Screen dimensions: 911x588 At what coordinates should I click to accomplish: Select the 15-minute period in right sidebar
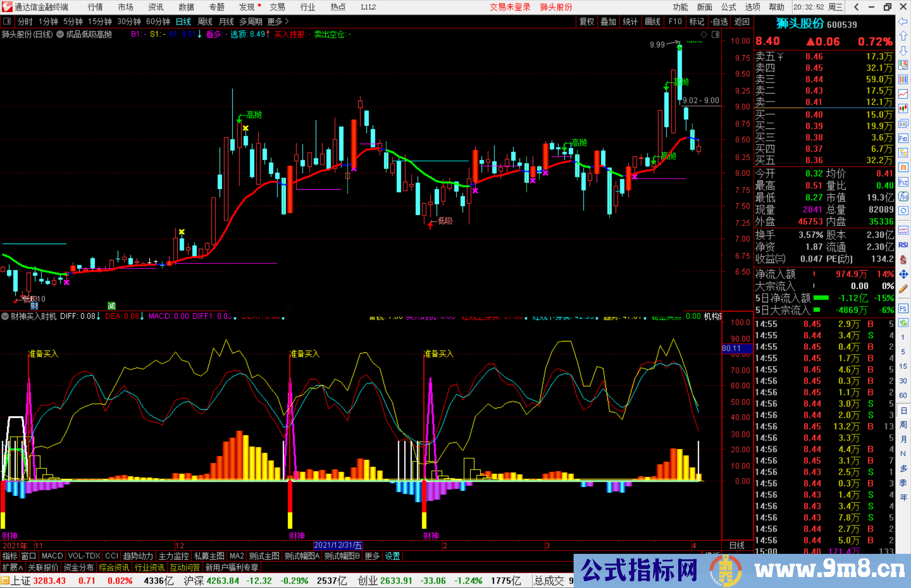tap(903, 366)
